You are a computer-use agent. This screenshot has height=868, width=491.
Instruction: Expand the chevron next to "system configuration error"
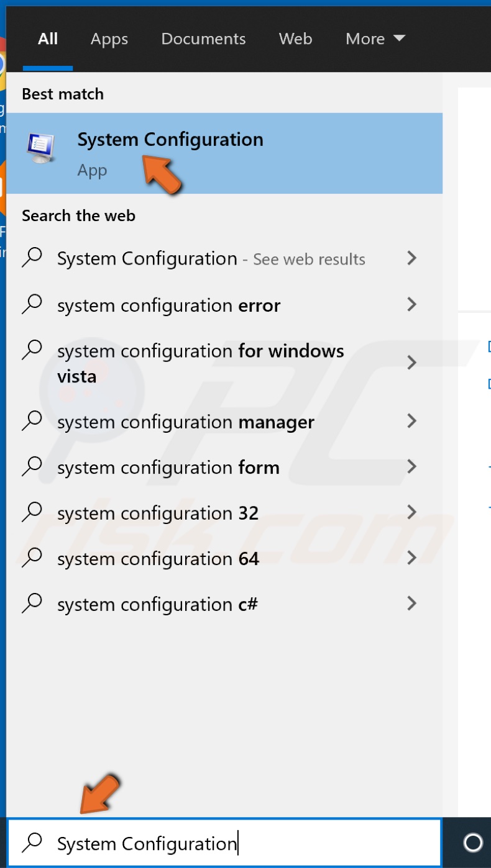pos(411,305)
